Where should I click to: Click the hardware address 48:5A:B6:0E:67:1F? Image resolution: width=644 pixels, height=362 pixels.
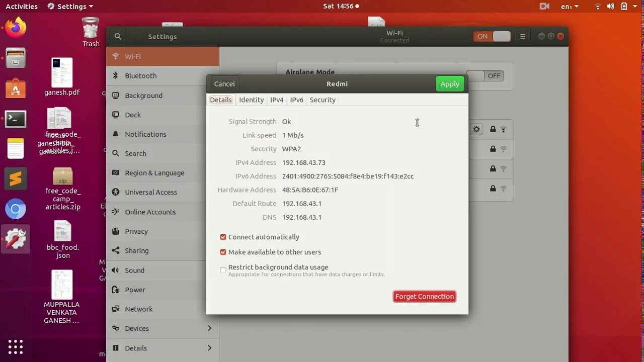tap(310, 190)
